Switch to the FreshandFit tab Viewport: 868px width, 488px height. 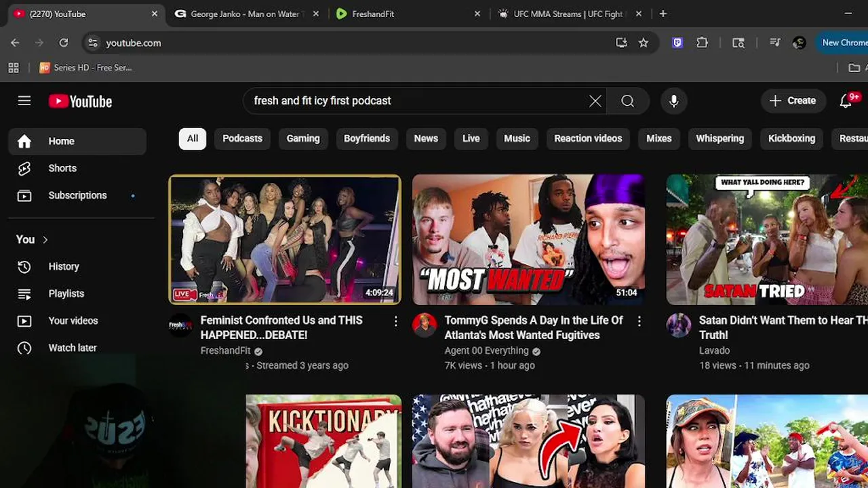pyautogui.click(x=407, y=14)
